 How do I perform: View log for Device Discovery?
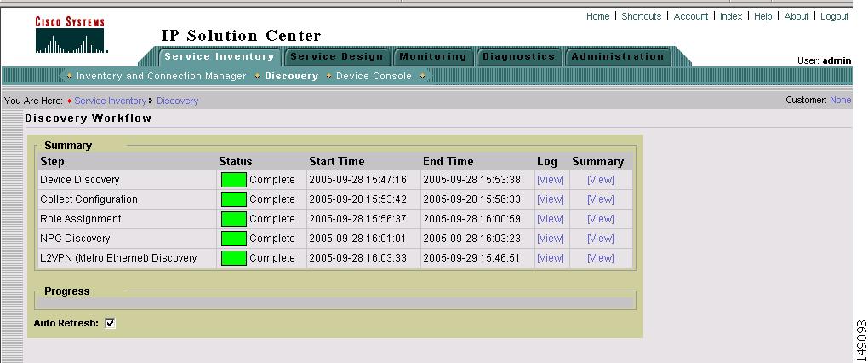tap(551, 180)
